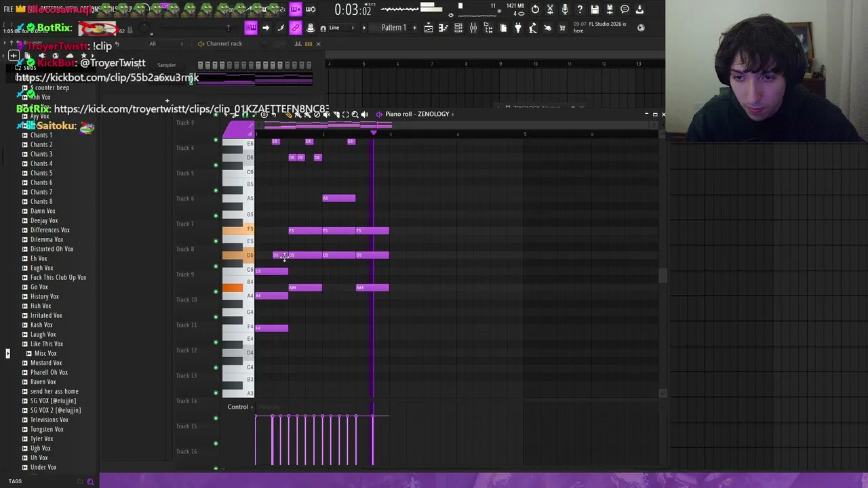
Task: Save the project with the floppy icon
Action: click(x=595, y=9)
